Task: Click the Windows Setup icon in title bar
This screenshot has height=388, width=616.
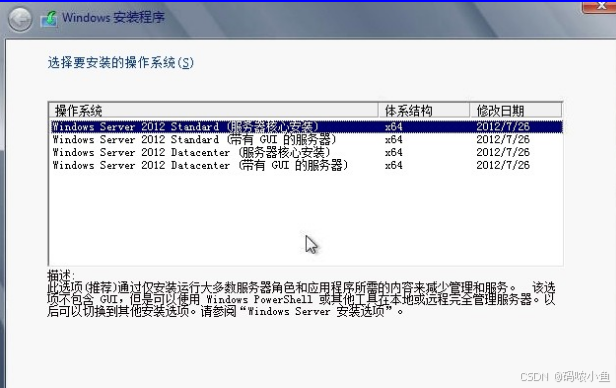Action: (x=49, y=19)
